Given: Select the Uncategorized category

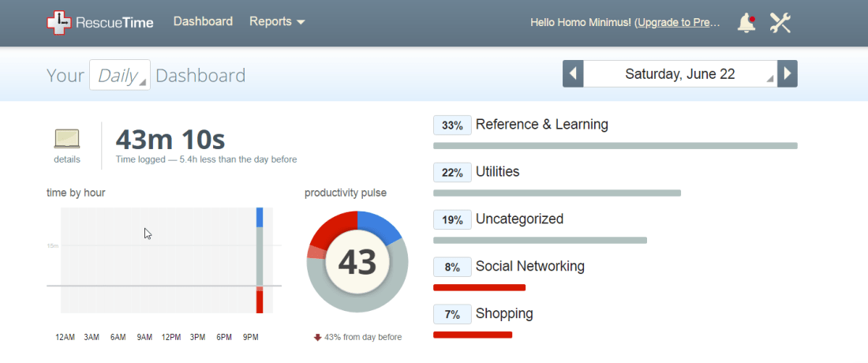Looking at the screenshot, I should (519, 219).
